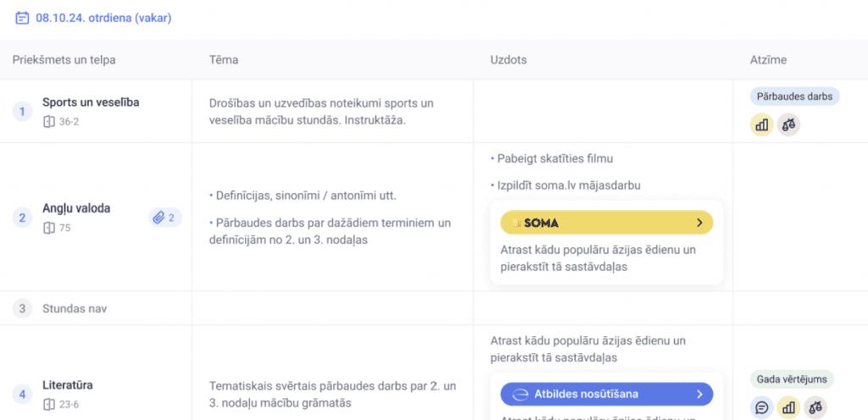Image resolution: width=868 pixels, height=420 pixels.
Task: Open the 08.10.24. otrdiena date link
Action: click(103, 19)
